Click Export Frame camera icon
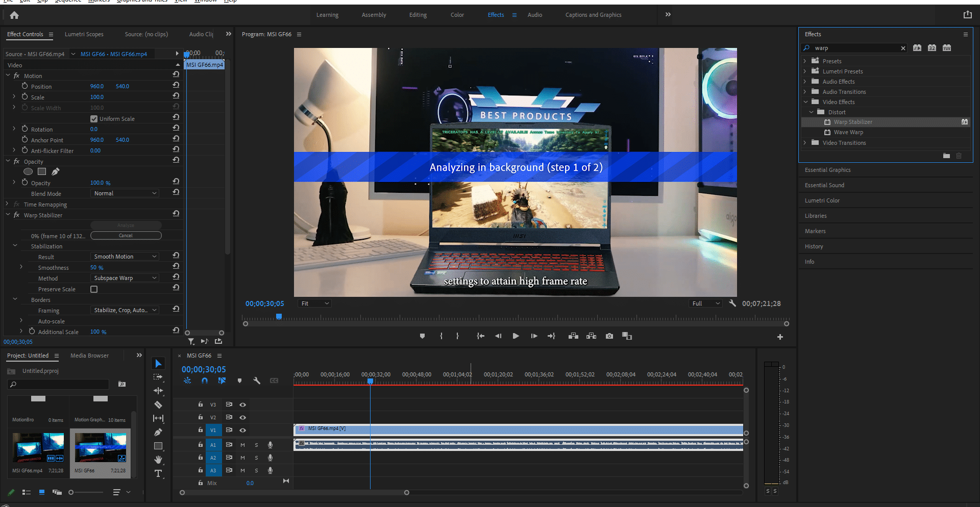The image size is (980, 507). click(609, 336)
